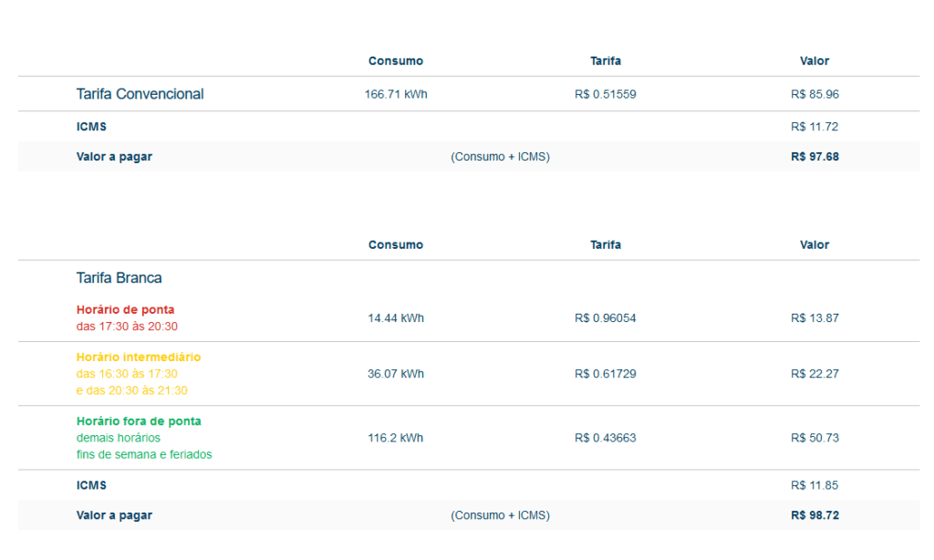Select the red Horário de ponta label
The image size is (934, 560).
[125, 310]
